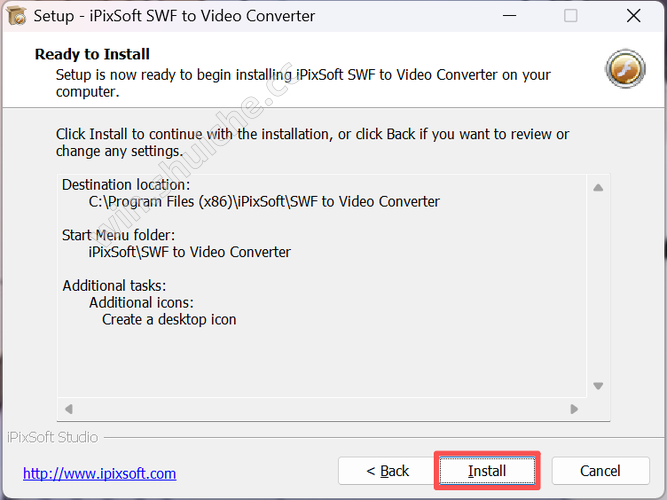Click the Install button
667x500 pixels.
click(x=487, y=471)
